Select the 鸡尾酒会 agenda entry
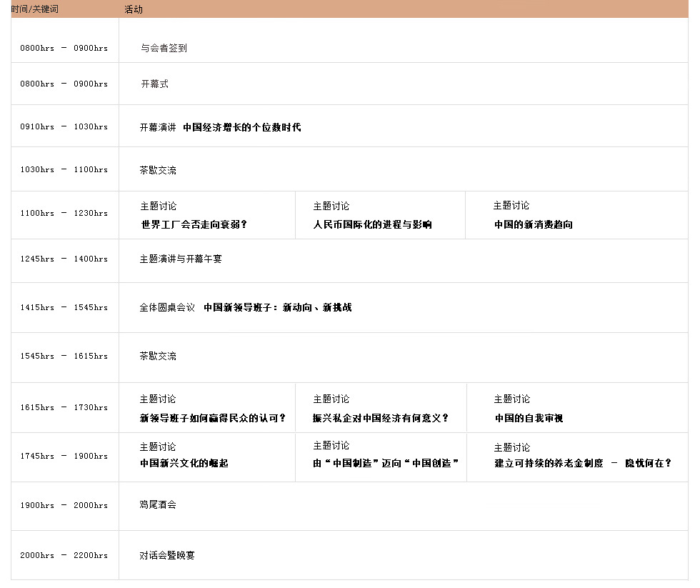Screen dimensions: 700x588 pyautogui.click(x=158, y=504)
